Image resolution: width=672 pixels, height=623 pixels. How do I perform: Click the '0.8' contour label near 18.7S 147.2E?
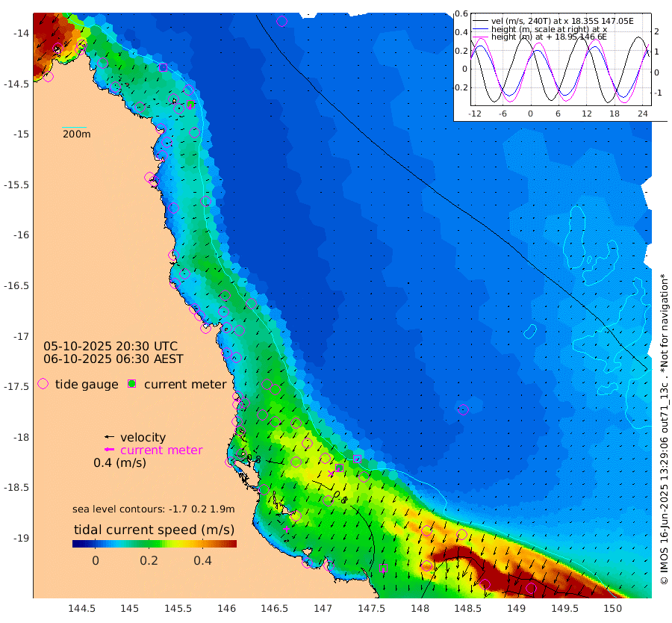point(340,498)
